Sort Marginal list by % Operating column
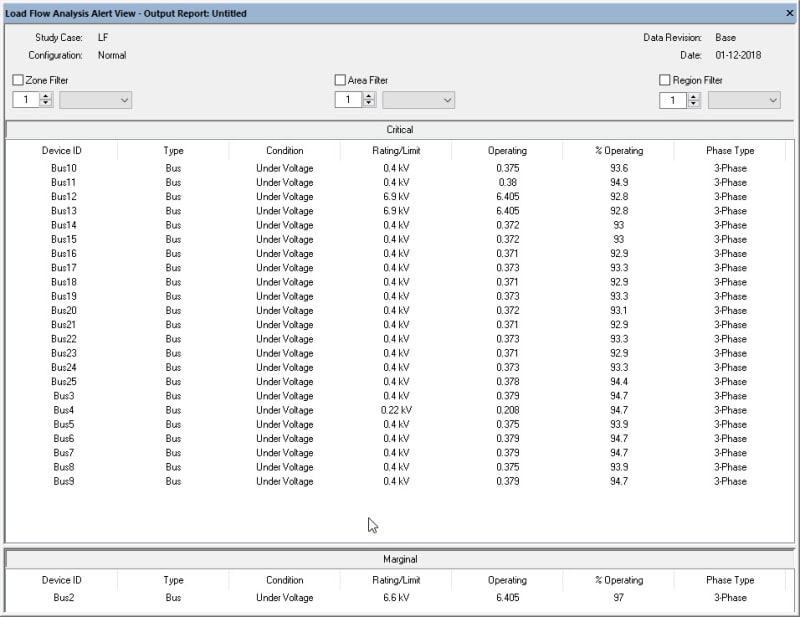 click(619, 580)
